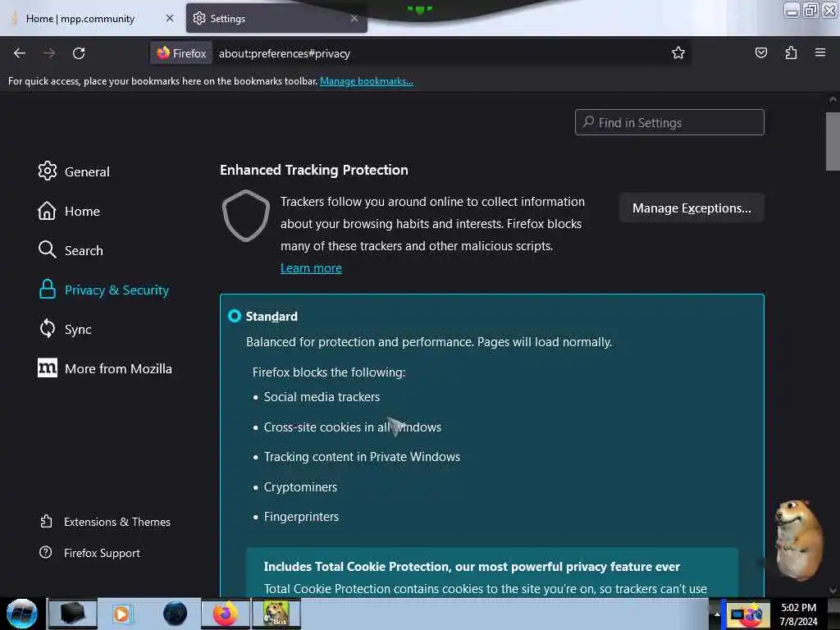Click the Cryptominers list item
The width and height of the screenshot is (840, 630).
tap(300, 487)
